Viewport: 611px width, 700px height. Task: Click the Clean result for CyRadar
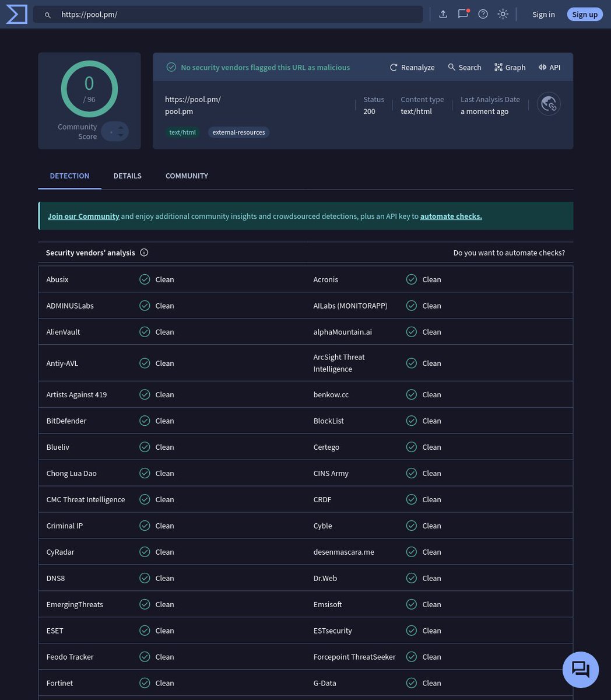coord(164,552)
